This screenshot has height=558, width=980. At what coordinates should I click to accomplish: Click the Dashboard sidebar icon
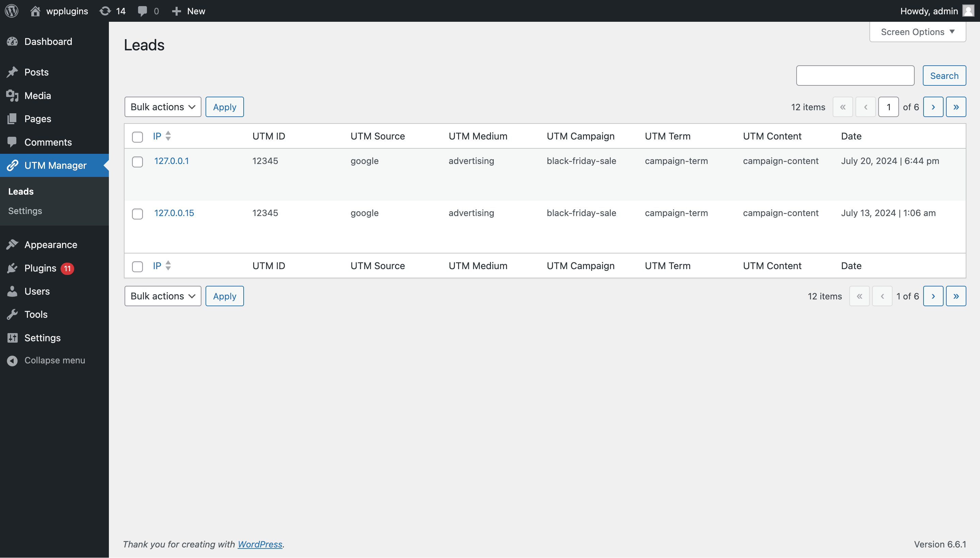14,41
